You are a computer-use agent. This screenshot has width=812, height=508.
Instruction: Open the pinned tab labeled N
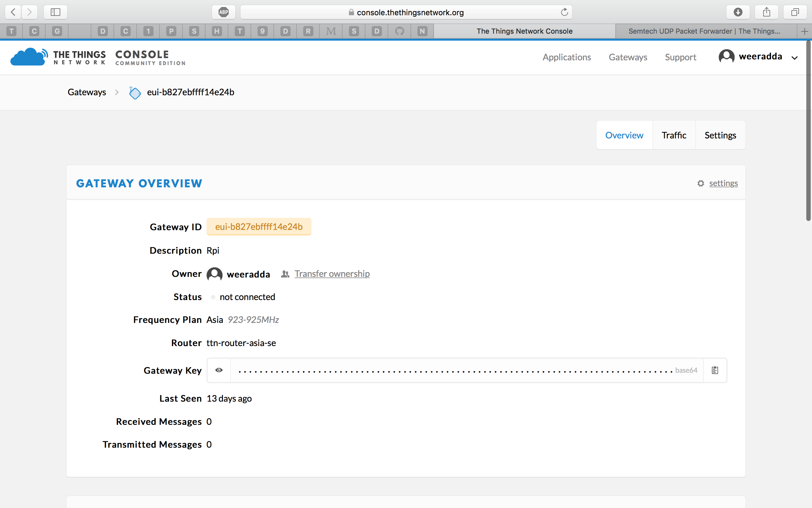[422, 31]
